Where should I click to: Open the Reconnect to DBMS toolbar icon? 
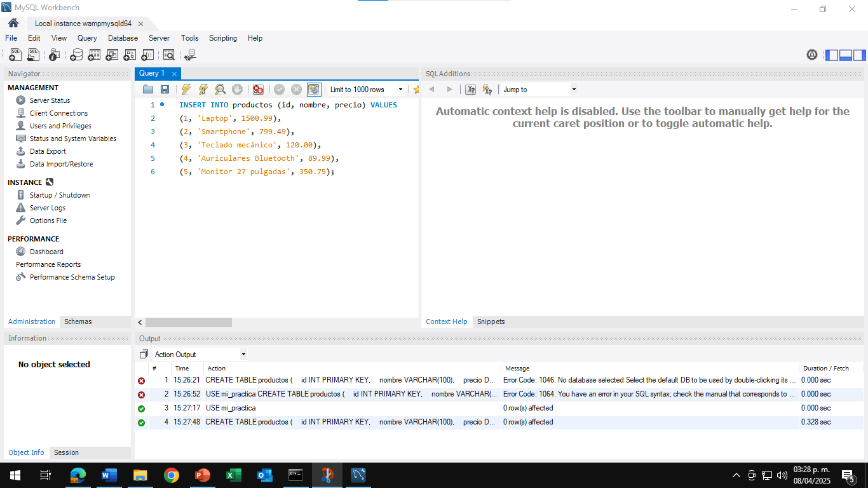tap(189, 55)
